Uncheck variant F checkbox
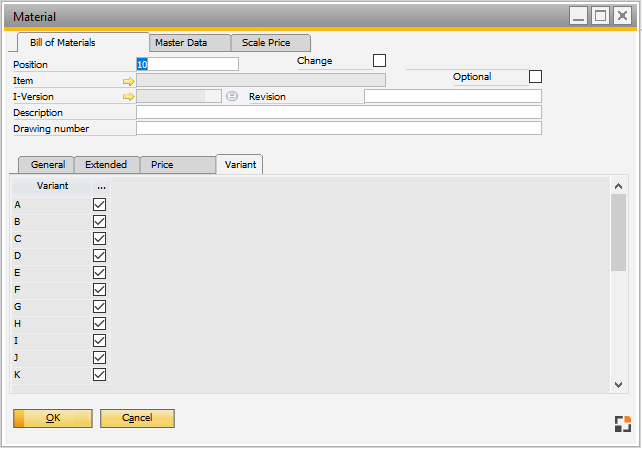This screenshot has width=642, height=450. (99, 289)
